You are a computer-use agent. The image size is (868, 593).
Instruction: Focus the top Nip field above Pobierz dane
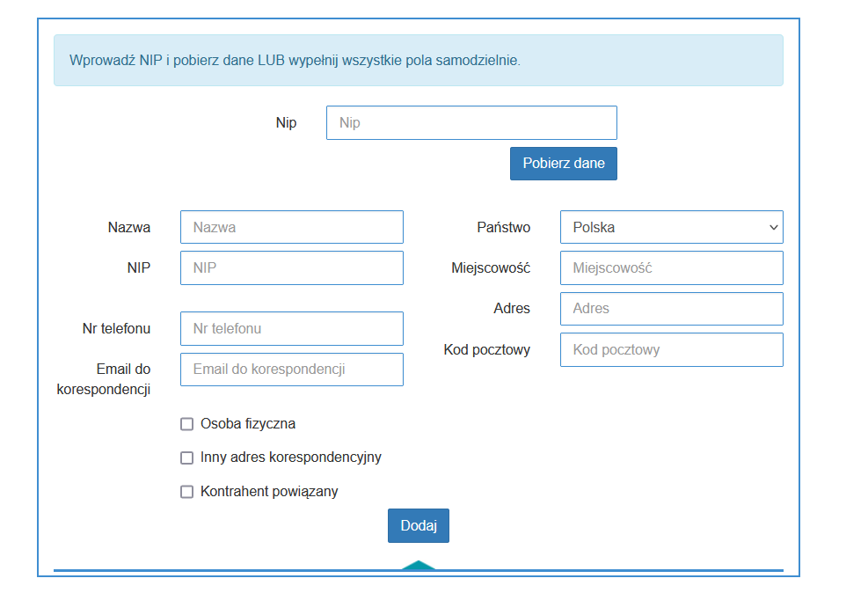[x=471, y=123]
